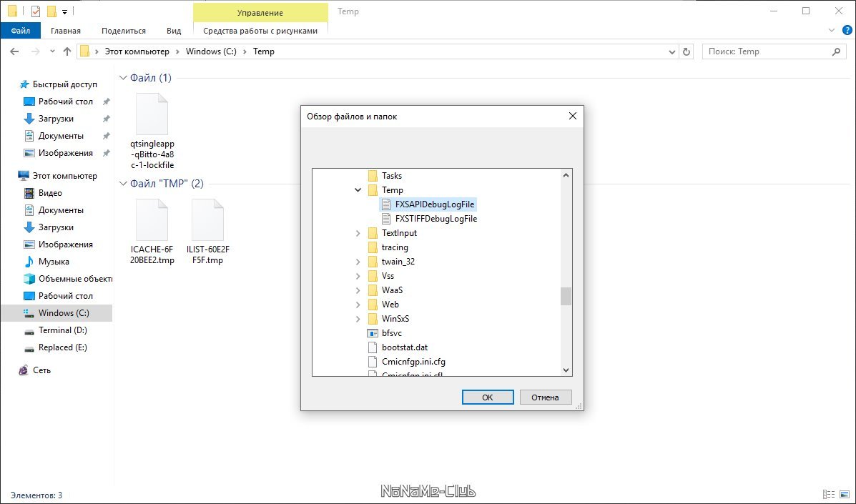
Task: Click the Управление contextual tab header
Action: (x=260, y=13)
